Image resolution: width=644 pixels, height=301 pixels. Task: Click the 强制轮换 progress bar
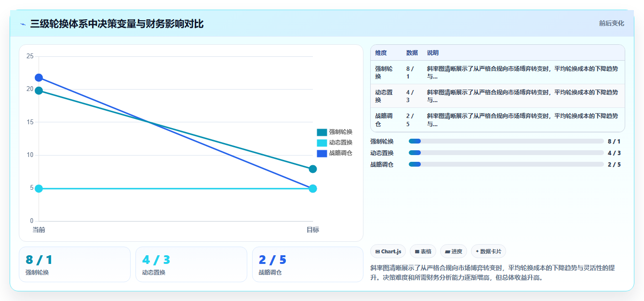click(506, 142)
